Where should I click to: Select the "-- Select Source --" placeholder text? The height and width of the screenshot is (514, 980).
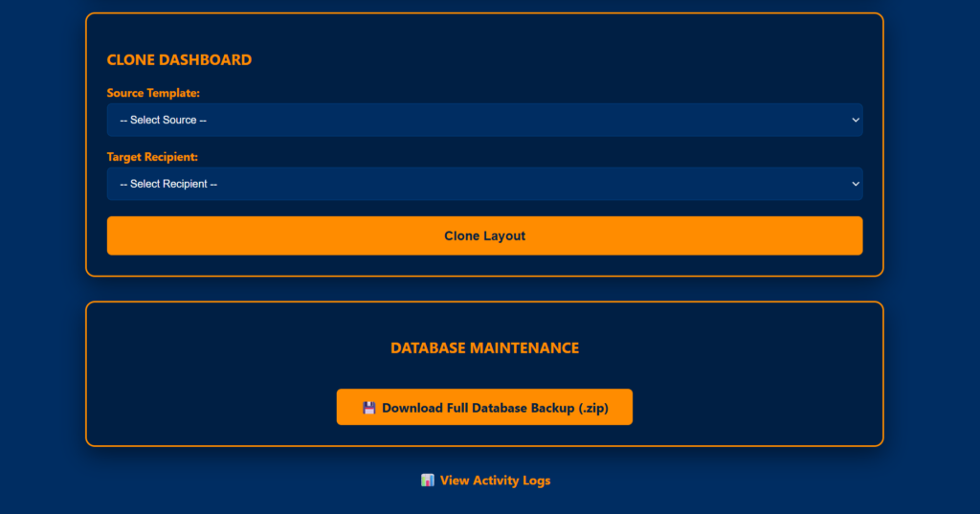point(163,121)
